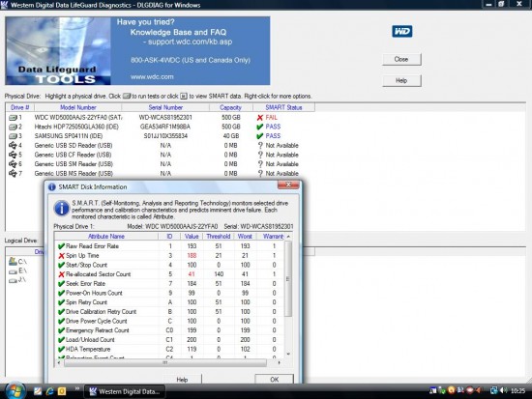
Task: Select the Power-On Hours Count attribute row
Action: click(x=169, y=293)
